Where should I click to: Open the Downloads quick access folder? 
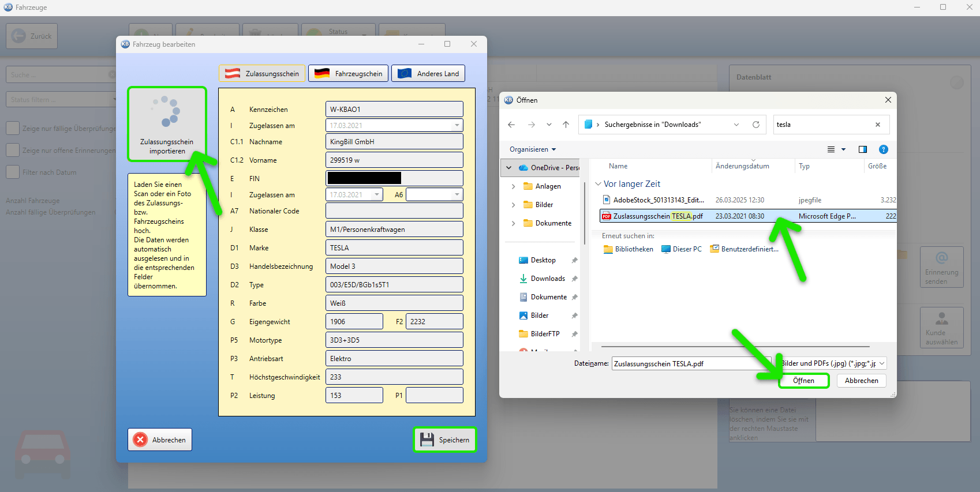(x=548, y=279)
